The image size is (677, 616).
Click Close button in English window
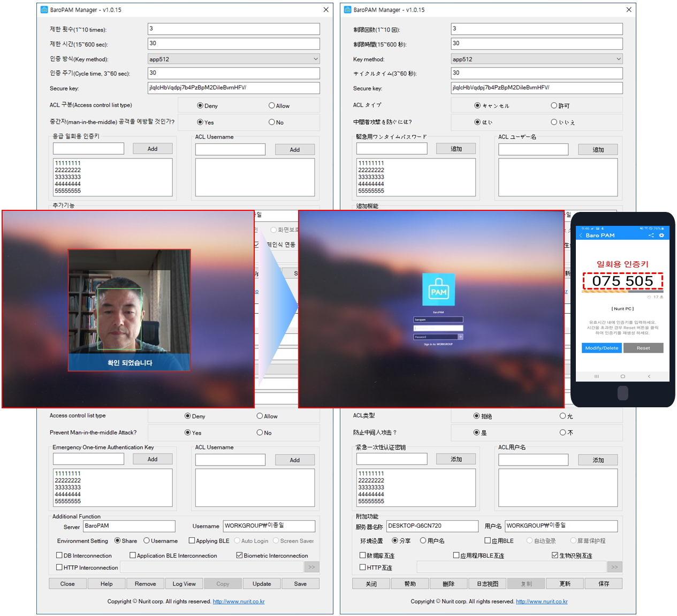point(67,584)
